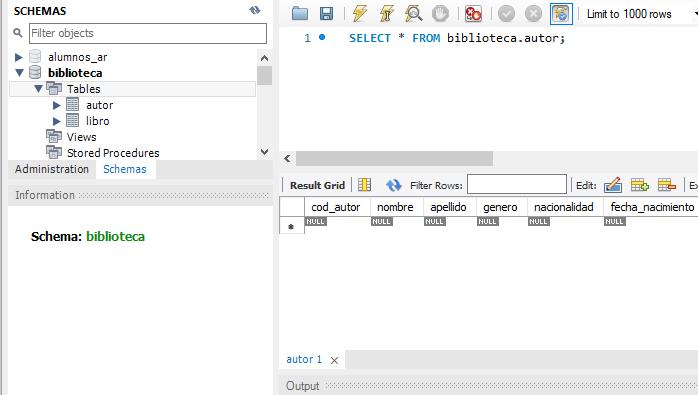The height and width of the screenshot is (395, 698).
Task: Select the biblioteca schema
Action: (x=75, y=73)
